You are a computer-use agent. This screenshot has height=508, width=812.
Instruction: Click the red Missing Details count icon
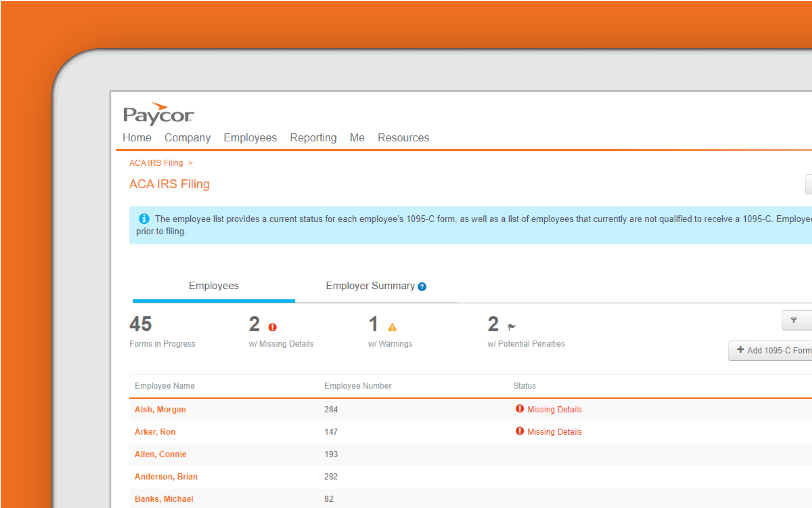click(x=272, y=327)
